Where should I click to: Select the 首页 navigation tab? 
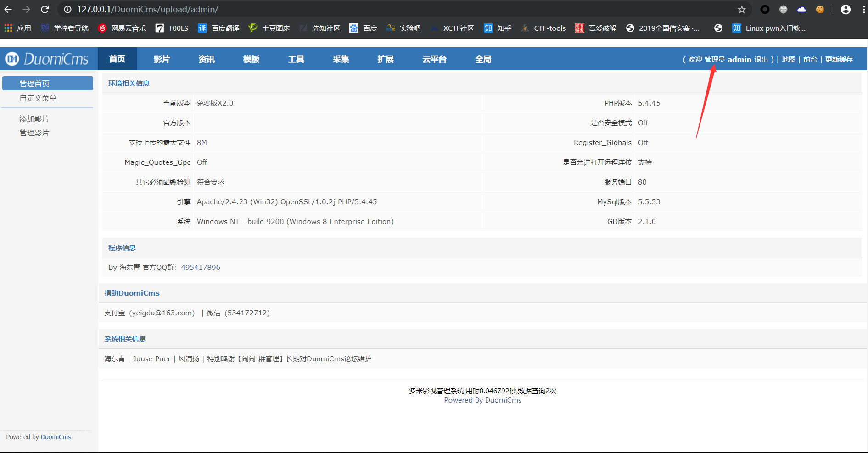point(117,59)
